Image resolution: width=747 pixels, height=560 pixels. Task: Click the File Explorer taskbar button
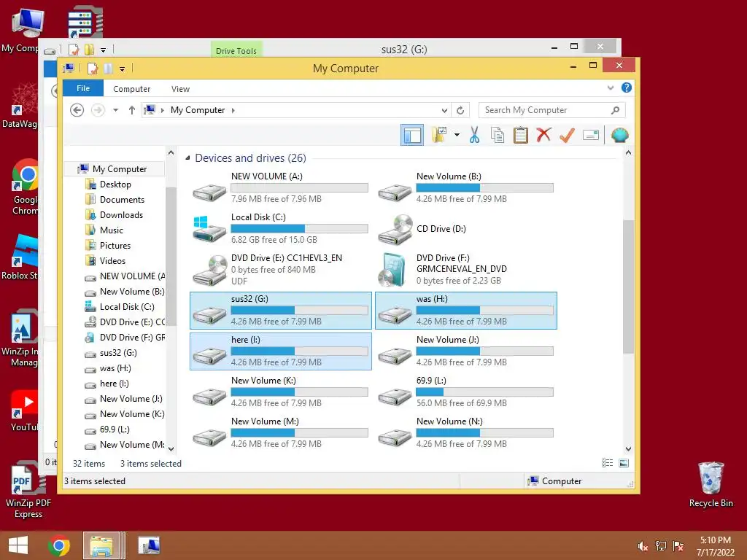click(x=101, y=545)
